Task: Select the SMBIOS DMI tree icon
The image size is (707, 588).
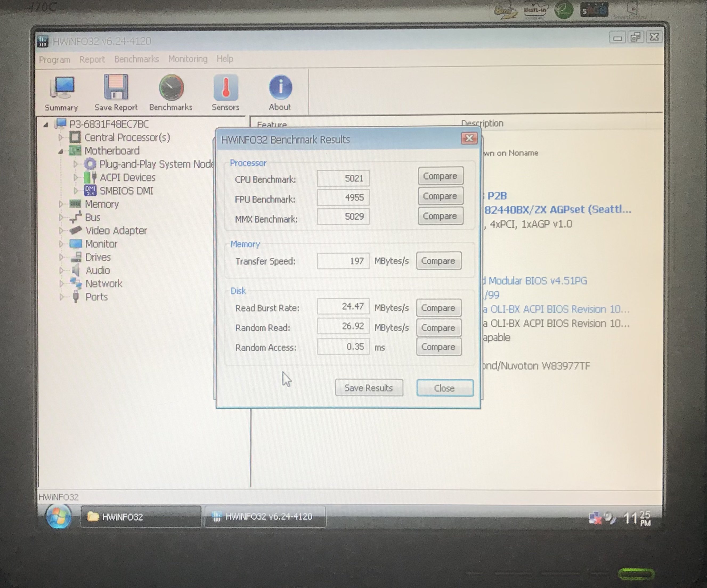Action: 90,191
